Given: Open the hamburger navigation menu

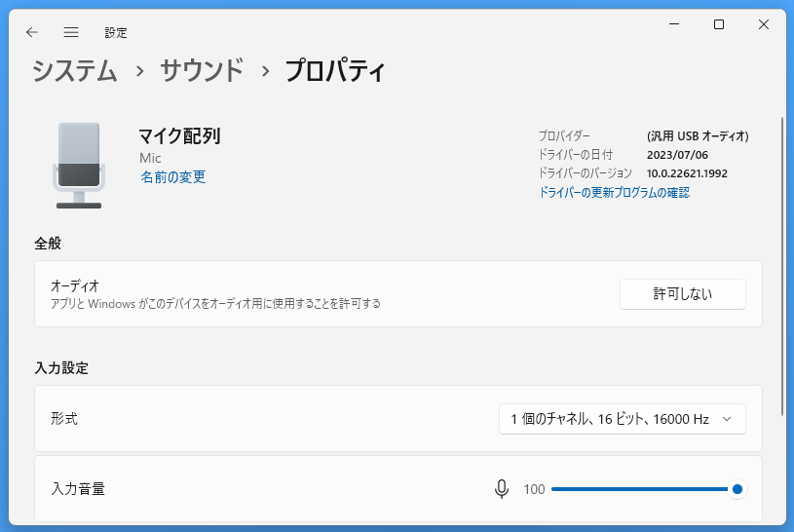Looking at the screenshot, I should (71, 32).
